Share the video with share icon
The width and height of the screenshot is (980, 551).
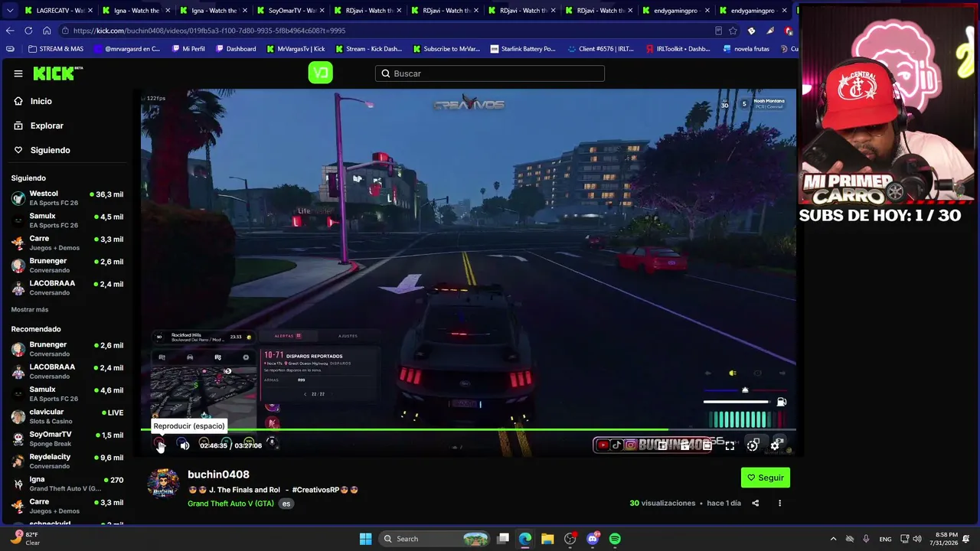[756, 503]
